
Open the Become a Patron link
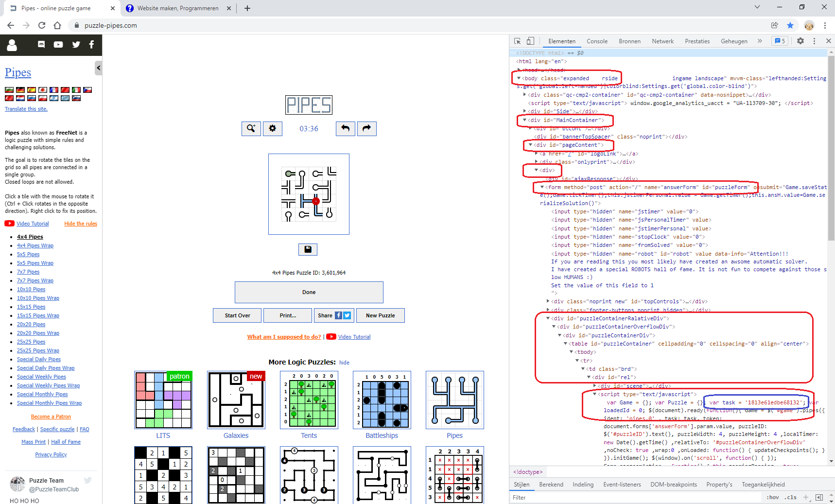pos(51,417)
